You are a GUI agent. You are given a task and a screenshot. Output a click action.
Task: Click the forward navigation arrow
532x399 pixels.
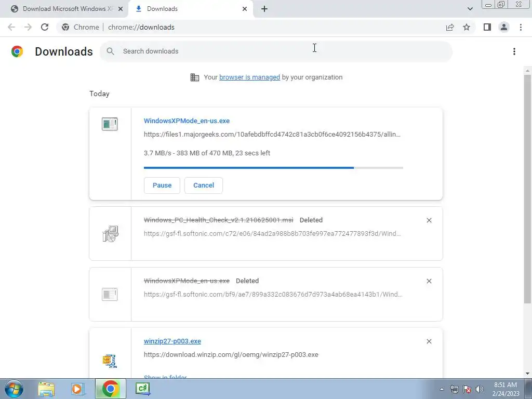point(28,27)
